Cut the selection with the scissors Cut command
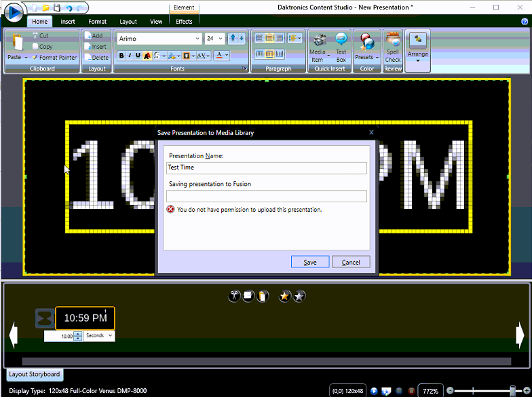532x397 pixels. click(40, 35)
